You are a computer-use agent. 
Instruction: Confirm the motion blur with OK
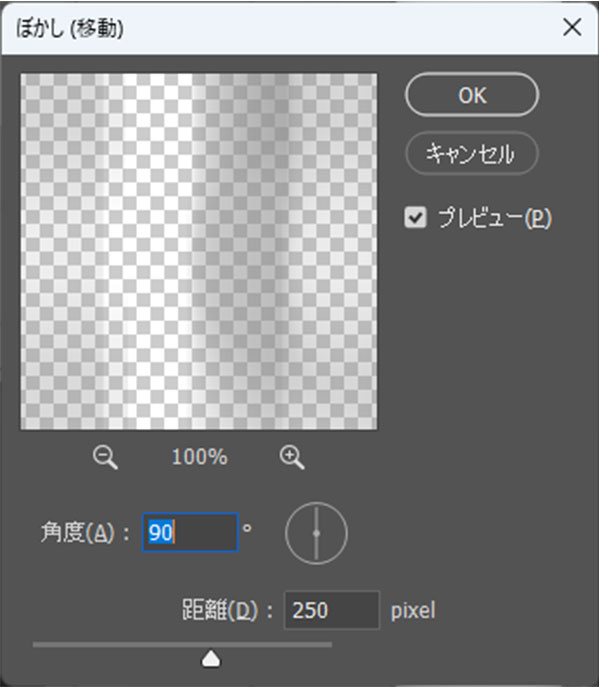coord(472,95)
